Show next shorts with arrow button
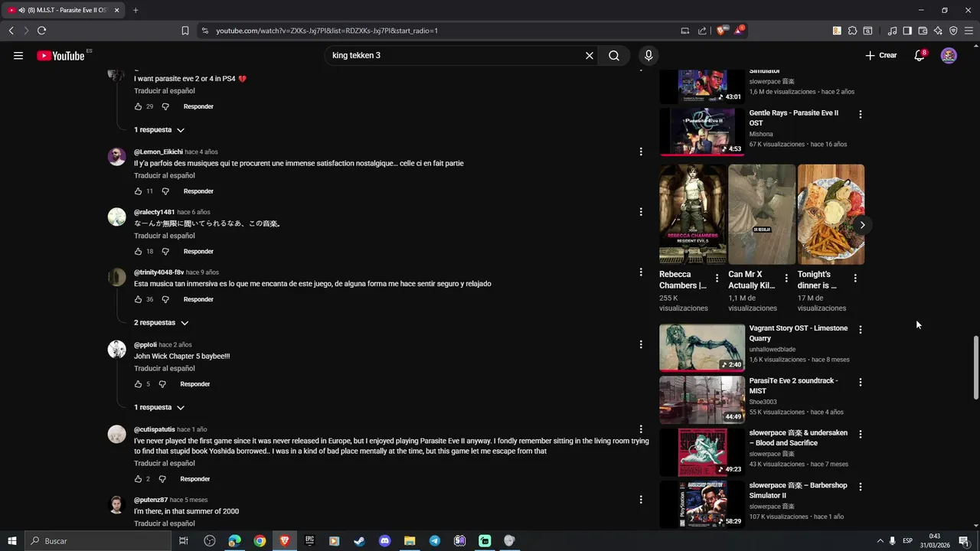The image size is (980, 551). point(862,225)
